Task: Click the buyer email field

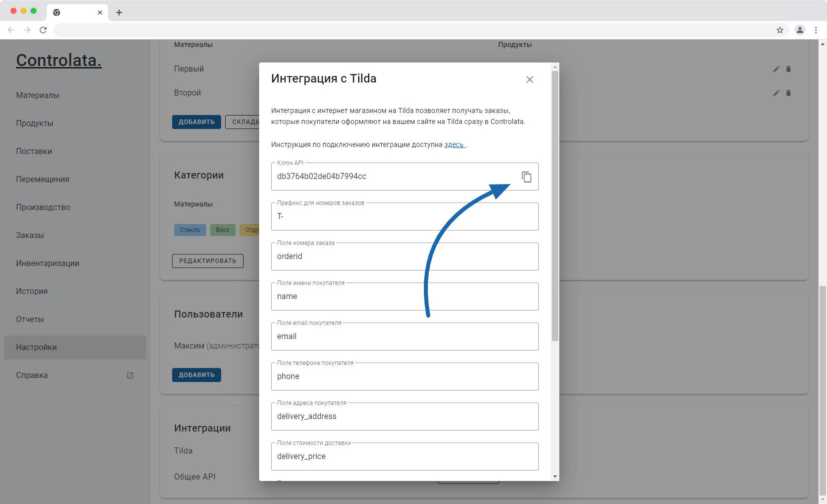Action: [405, 336]
